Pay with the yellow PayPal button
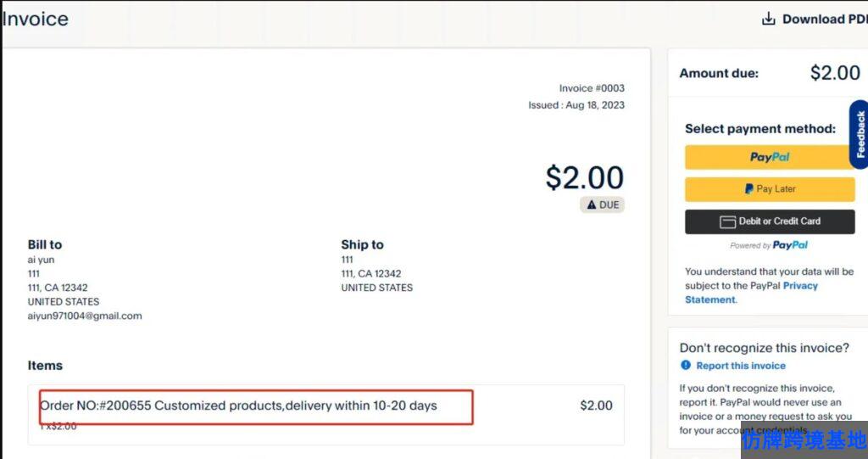The width and height of the screenshot is (868, 459). pos(770,157)
